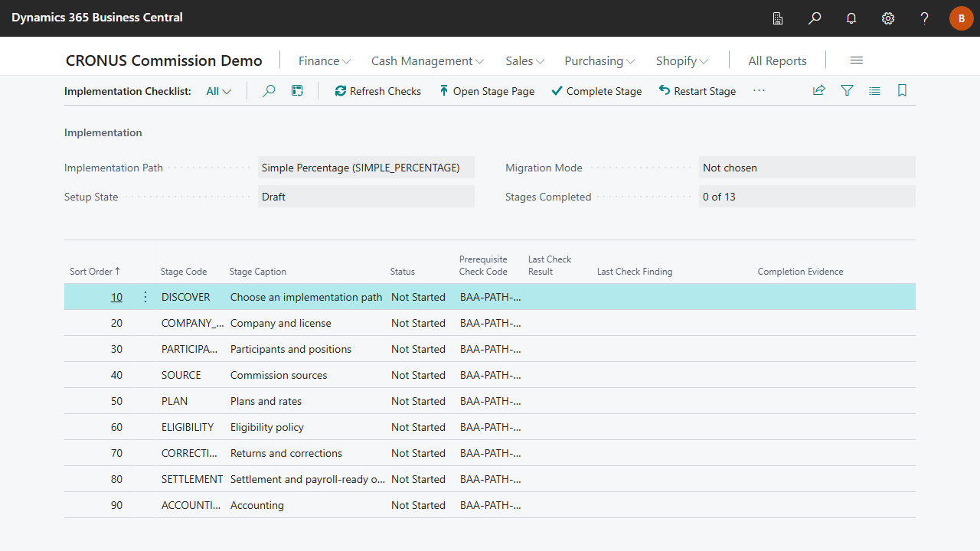Click the Refresh Checks action

tap(378, 91)
